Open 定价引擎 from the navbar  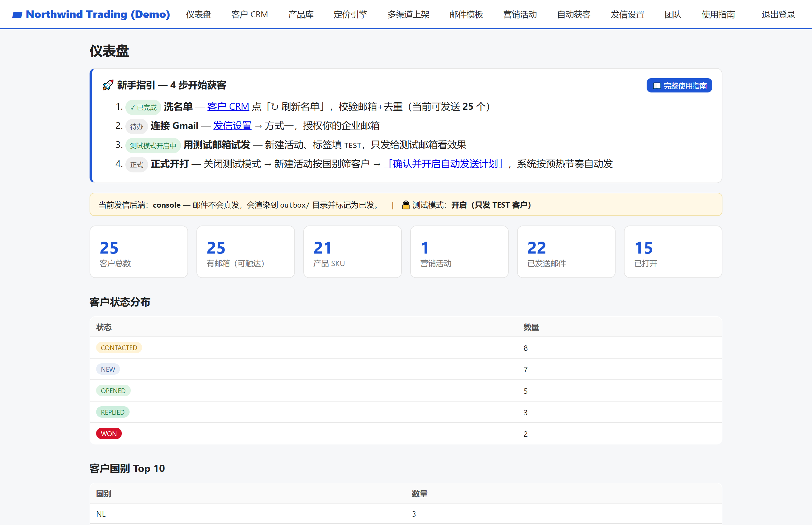click(x=350, y=14)
